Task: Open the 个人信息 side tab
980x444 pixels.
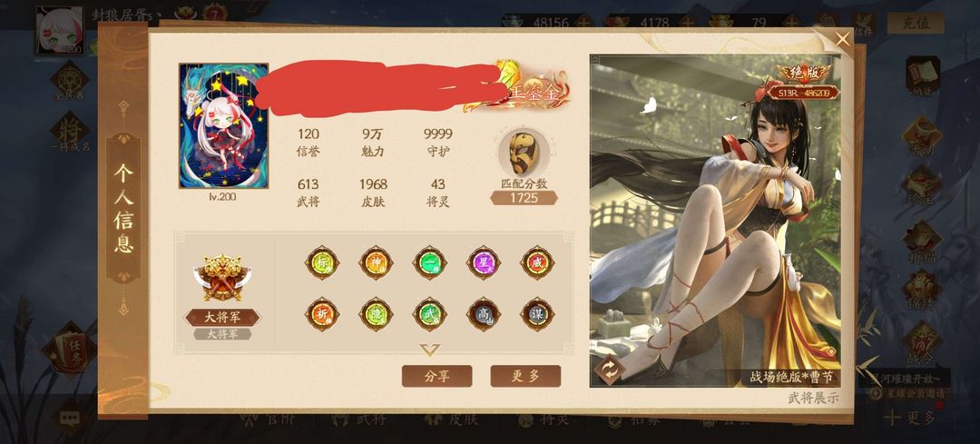Action: tap(123, 208)
